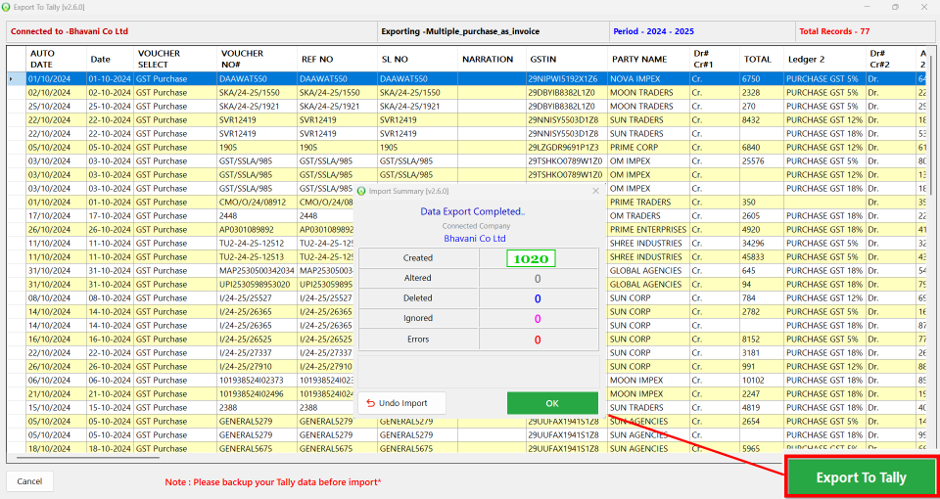Screen dimensions: 940x499
Task: Click voucher TU2-24-25-12513 in Voucher No column
Action: click(x=257, y=257)
